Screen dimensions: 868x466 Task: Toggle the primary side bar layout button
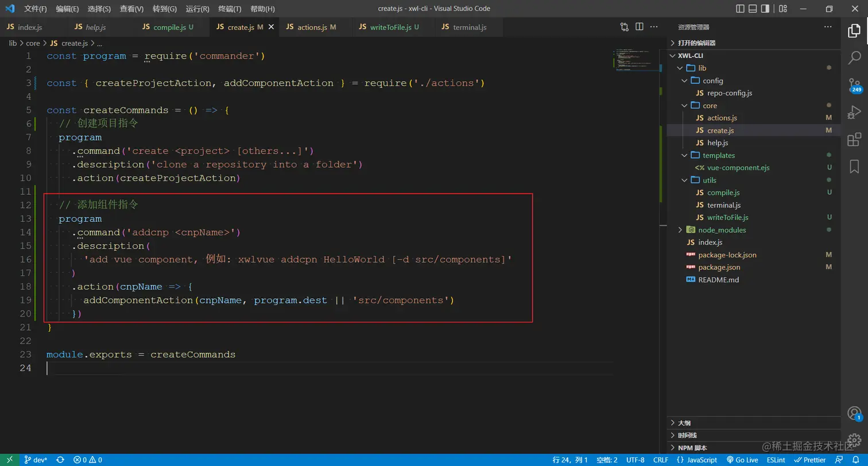[740, 9]
